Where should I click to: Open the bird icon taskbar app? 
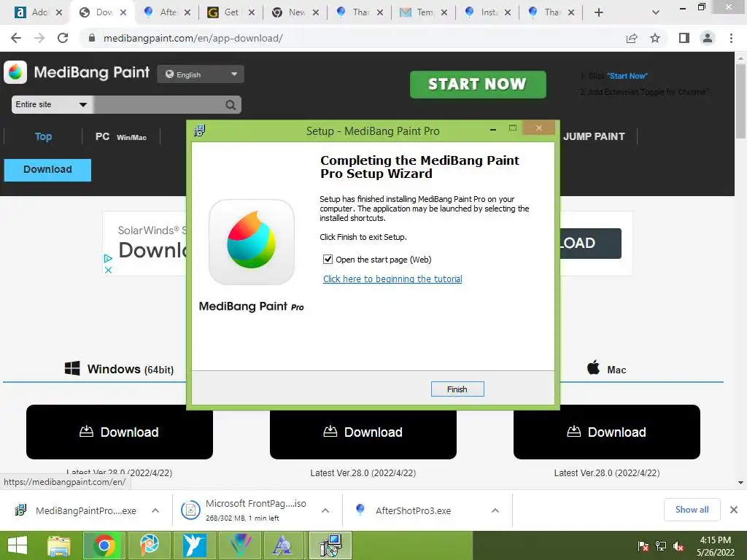[x=194, y=545]
